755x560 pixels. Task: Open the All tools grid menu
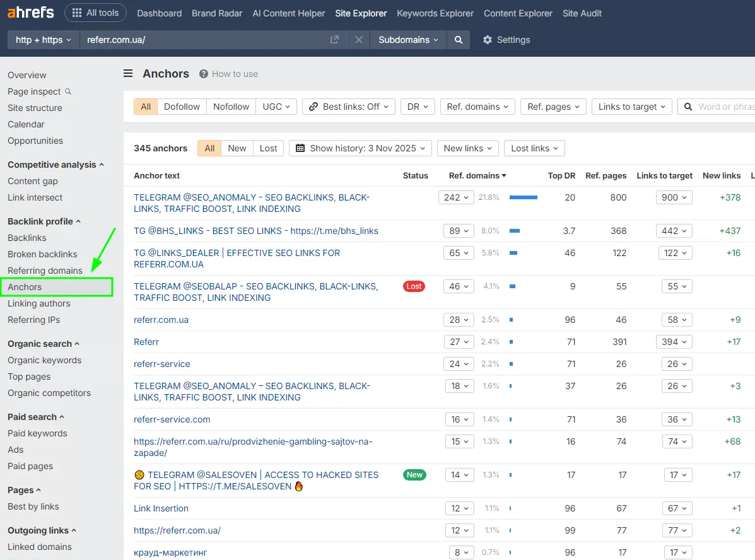point(95,12)
